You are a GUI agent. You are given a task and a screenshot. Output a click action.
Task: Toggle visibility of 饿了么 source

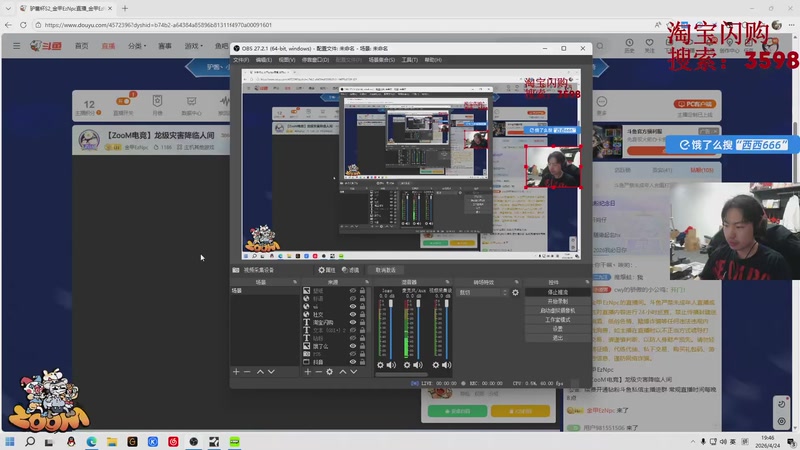click(x=353, y=346)
